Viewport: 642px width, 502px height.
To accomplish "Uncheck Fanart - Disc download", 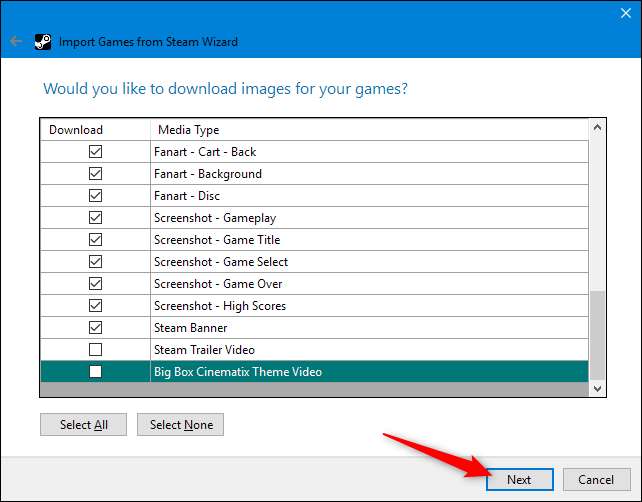I will (95, 195).
